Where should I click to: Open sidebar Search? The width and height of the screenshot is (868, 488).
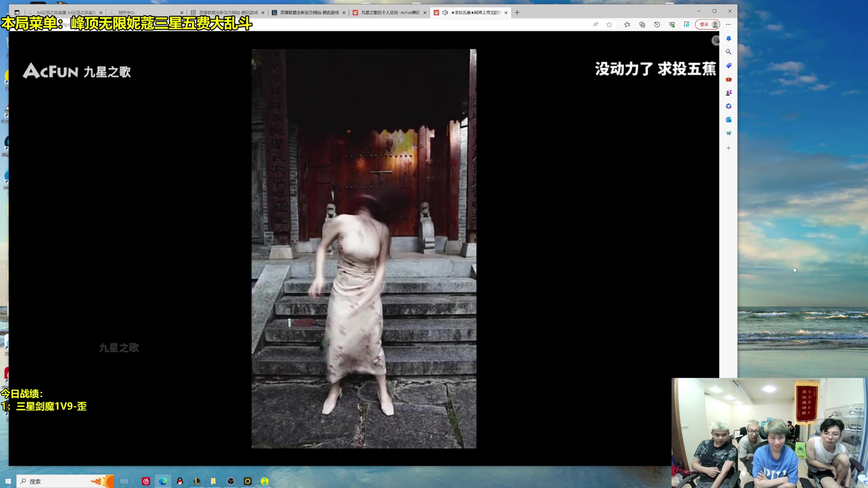pyautogui.click(x=728, y=52)
